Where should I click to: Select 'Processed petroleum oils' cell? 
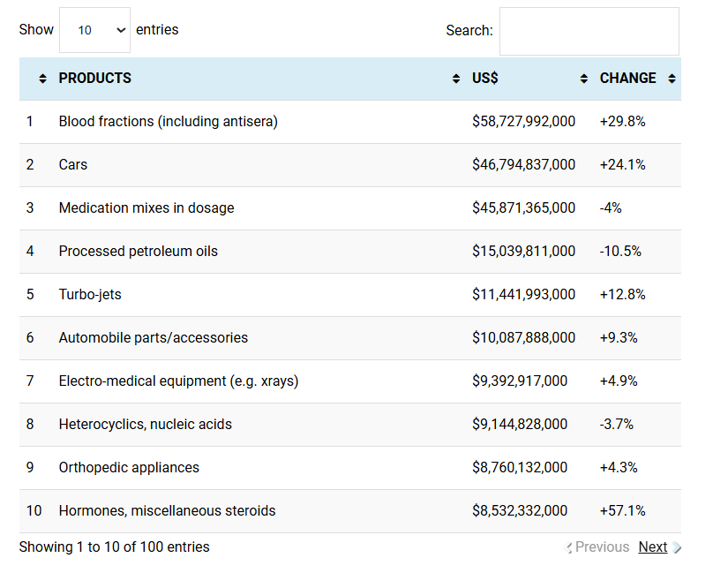click(x=138, y=251)
